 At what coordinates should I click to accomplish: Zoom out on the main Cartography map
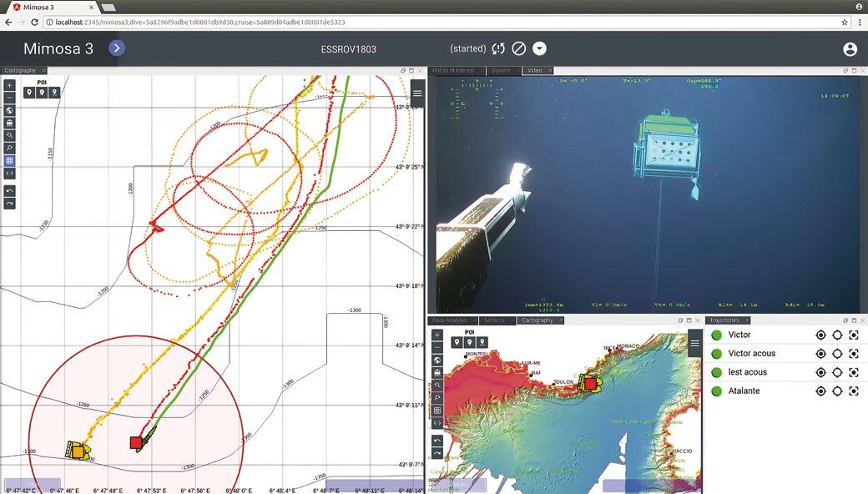tap(9, 98)
